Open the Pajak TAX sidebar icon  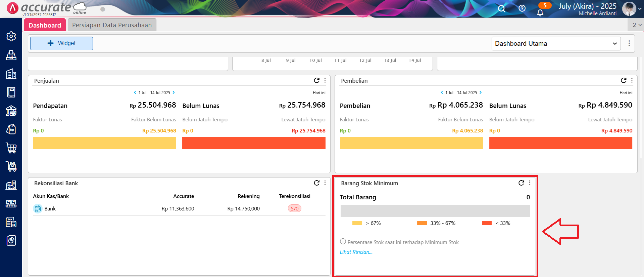click(x=11, y=222)
